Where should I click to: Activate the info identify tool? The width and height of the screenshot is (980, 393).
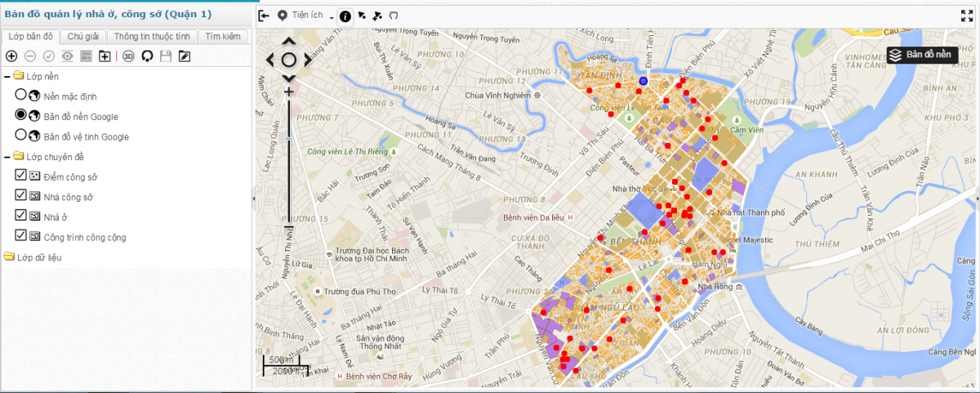point(345,16)
